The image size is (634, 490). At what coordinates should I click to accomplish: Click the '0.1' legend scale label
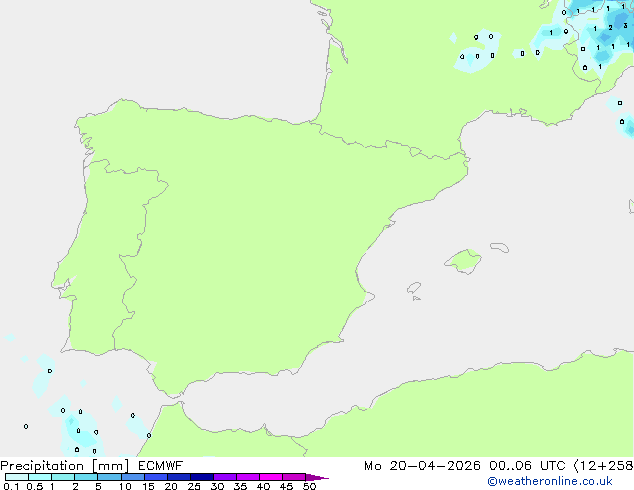[11, 486]
